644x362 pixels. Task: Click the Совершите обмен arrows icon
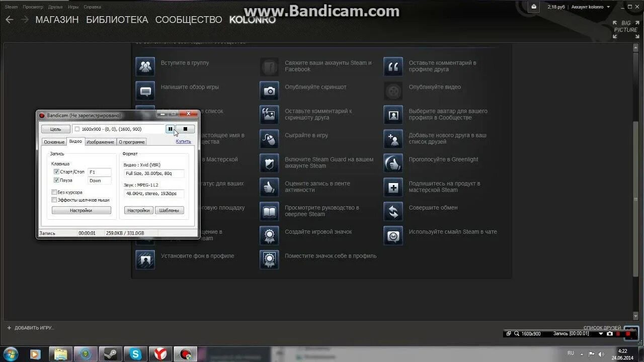point(393,211)
